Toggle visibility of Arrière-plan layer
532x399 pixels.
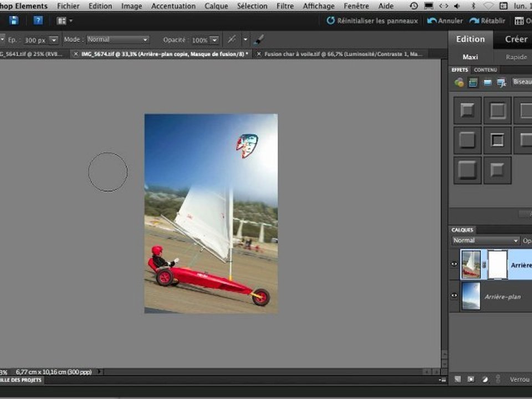454,296
